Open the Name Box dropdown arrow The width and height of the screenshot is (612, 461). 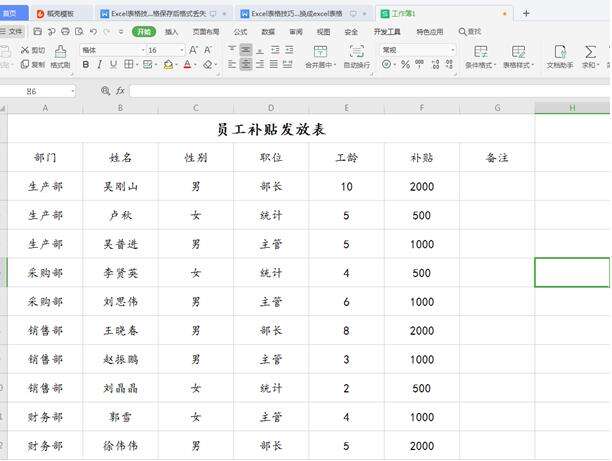(73, 91)
